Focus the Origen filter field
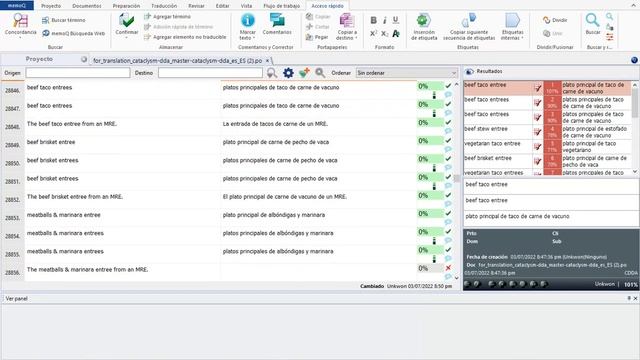Image resolution: width=640 pixels, height=360 pixels. 78,73
